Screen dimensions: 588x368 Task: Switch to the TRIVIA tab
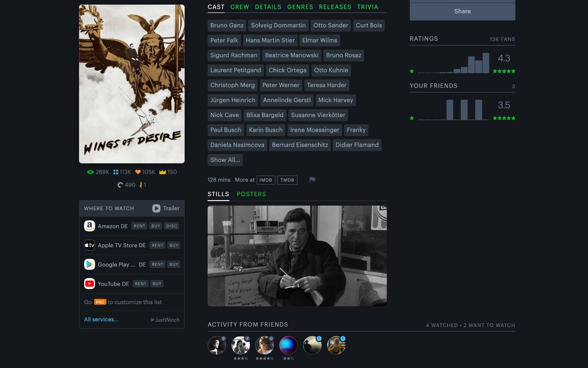368,7
